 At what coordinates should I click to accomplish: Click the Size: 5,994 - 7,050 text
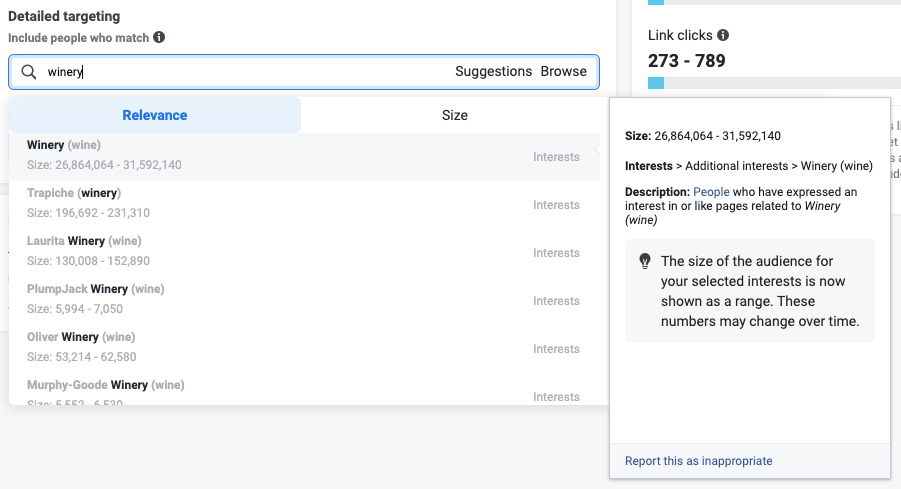coord(75,309)
